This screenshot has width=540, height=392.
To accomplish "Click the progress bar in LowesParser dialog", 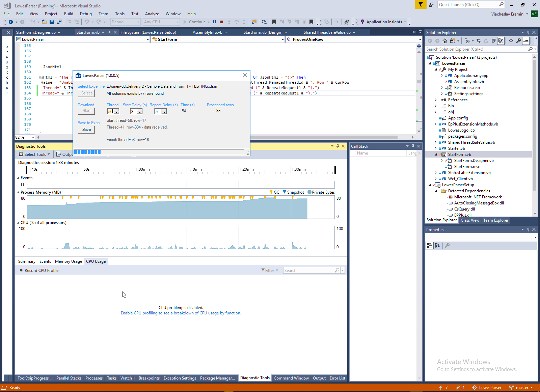I will click(x=159, y=152).
